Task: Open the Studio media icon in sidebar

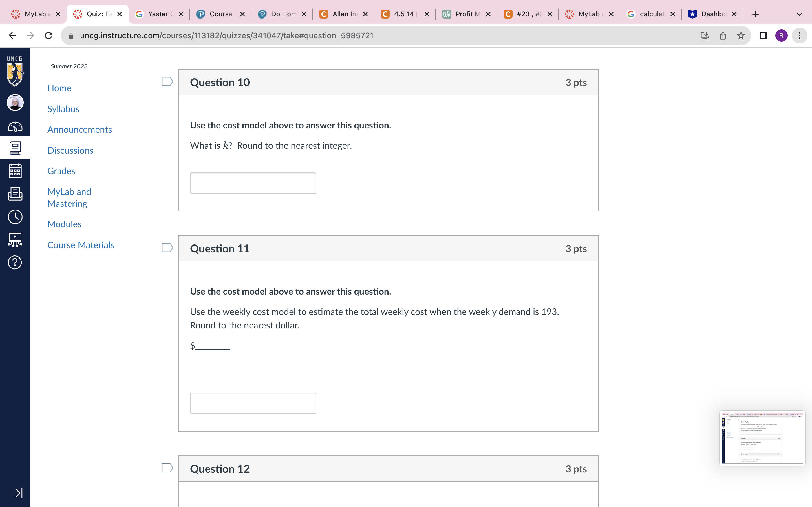Action: pos(15,240)
